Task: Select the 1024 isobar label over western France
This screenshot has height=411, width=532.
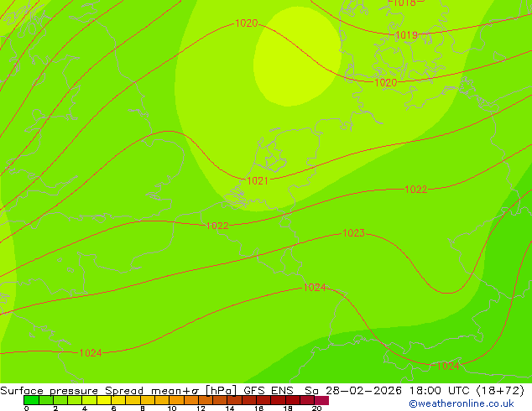Action: coord(91,353)
